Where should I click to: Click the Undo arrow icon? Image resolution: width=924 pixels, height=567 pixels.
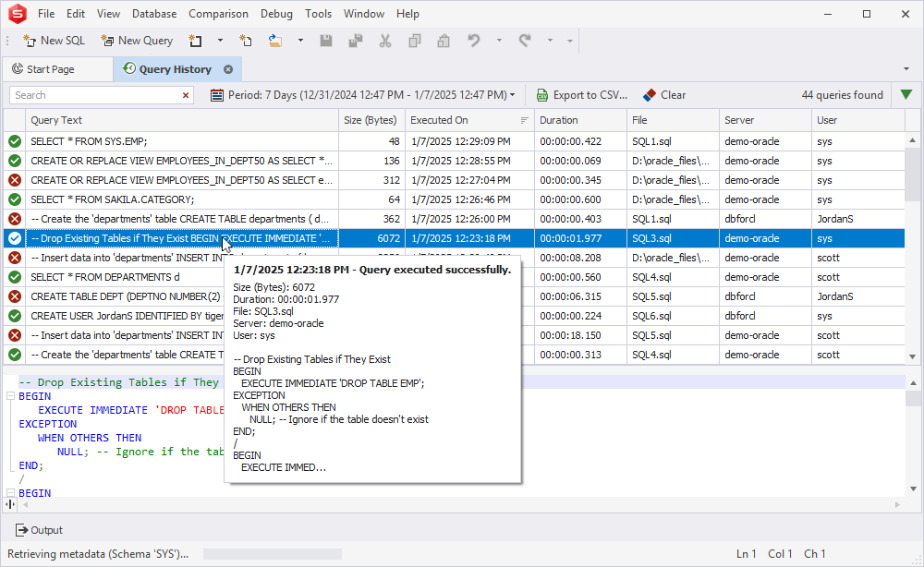point(474,41)
